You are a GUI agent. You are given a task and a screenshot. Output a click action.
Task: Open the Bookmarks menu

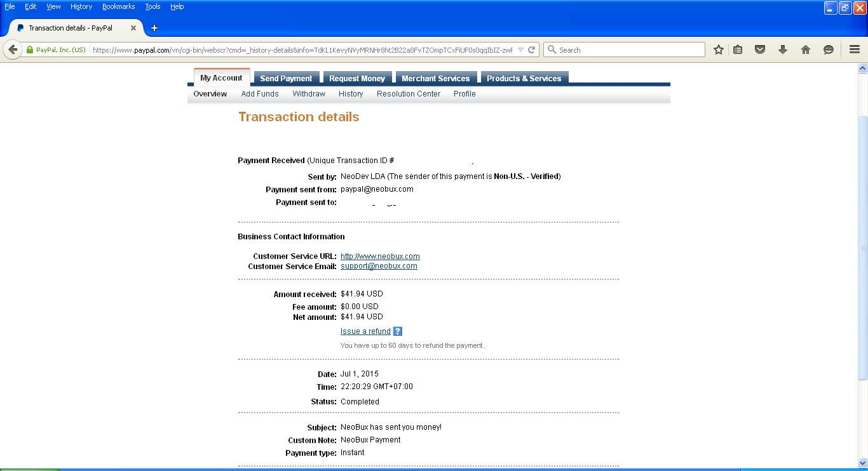pos(119,6)
